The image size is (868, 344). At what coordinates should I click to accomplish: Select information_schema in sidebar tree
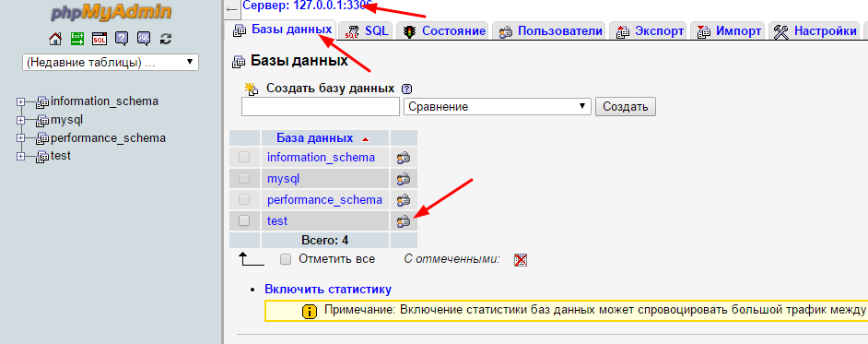[x=105, y=101]
